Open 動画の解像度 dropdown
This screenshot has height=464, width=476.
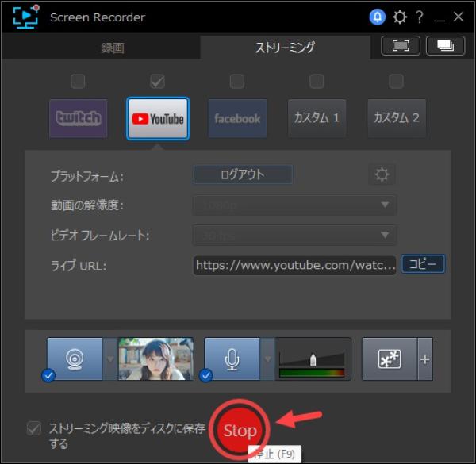click(295, 205)
